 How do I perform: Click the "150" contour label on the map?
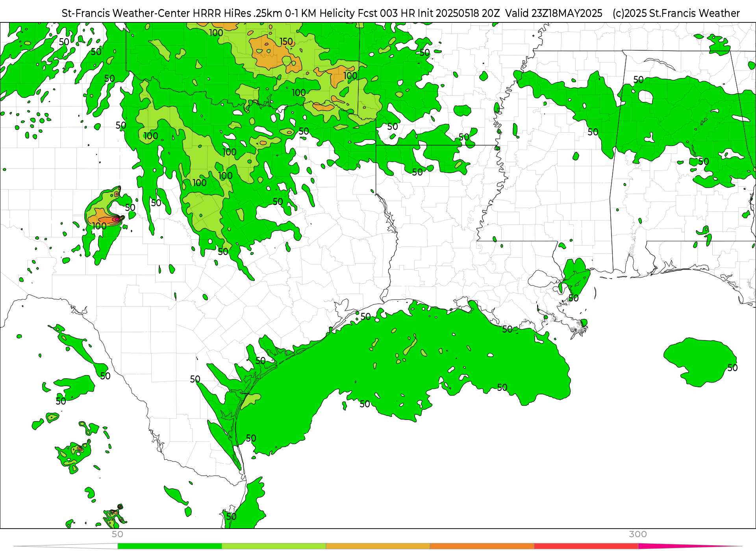[286, 41]
